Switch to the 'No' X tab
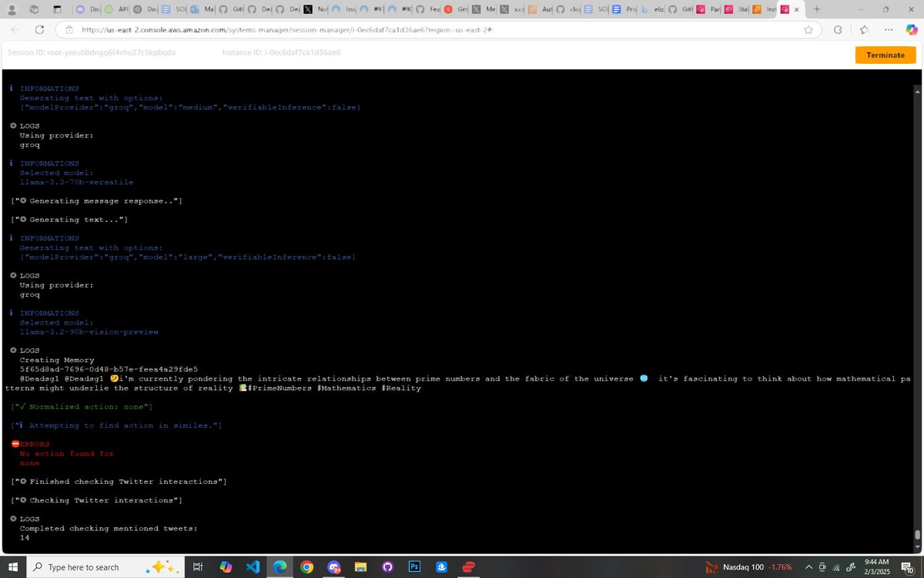This screenshot has height=578, width=924. click(314, 10)
